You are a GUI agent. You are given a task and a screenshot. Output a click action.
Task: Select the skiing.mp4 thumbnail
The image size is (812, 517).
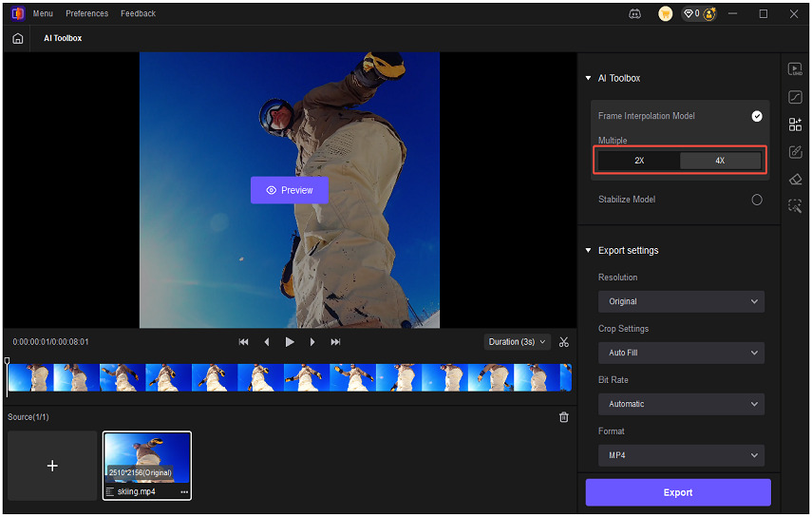pos(147,458)
